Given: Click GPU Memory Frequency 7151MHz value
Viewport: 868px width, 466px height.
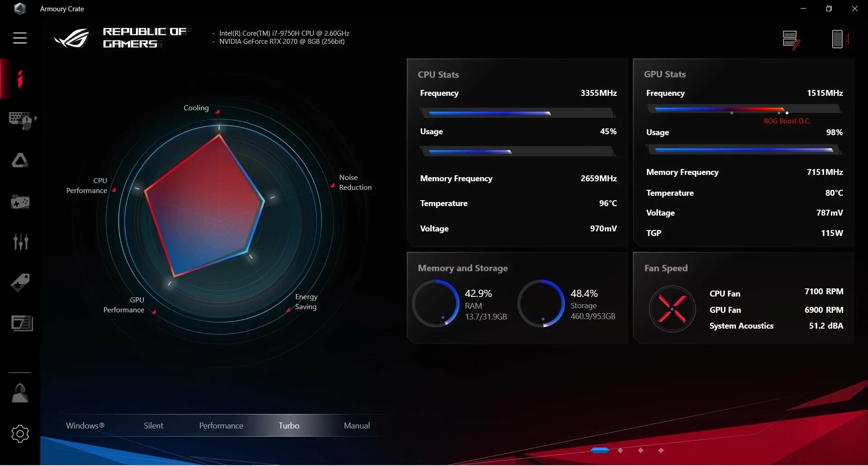Looking at the screenshot, I should pos(825,172).
